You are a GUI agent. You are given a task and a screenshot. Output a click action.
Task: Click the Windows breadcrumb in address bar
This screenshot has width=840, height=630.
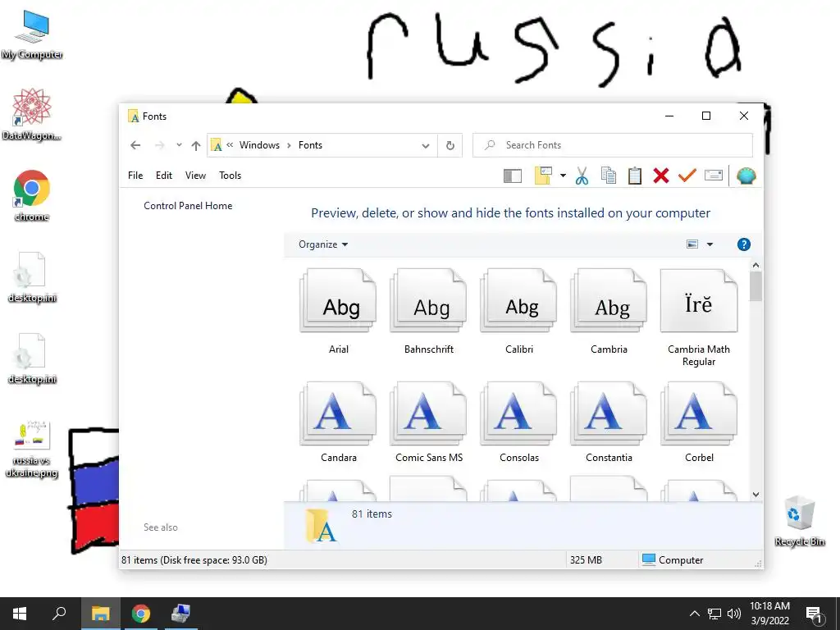(259, 145)
